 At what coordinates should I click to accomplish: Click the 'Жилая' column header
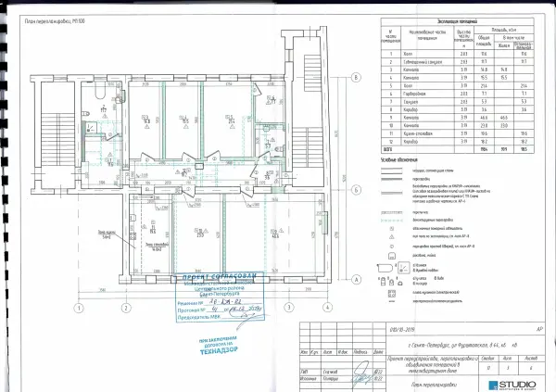(503, 45)
